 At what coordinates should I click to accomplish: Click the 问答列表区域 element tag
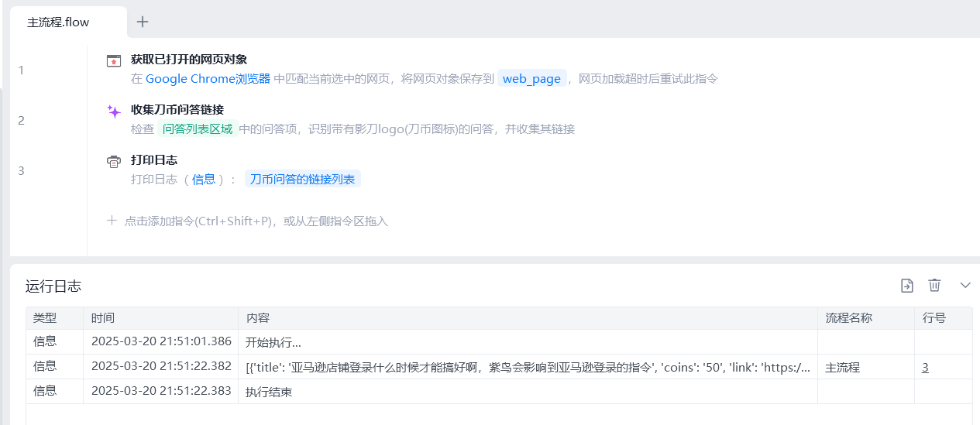197,129
